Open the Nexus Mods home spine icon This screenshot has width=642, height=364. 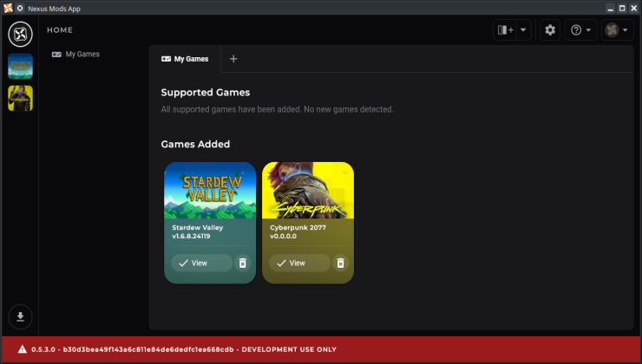(20, 34)
